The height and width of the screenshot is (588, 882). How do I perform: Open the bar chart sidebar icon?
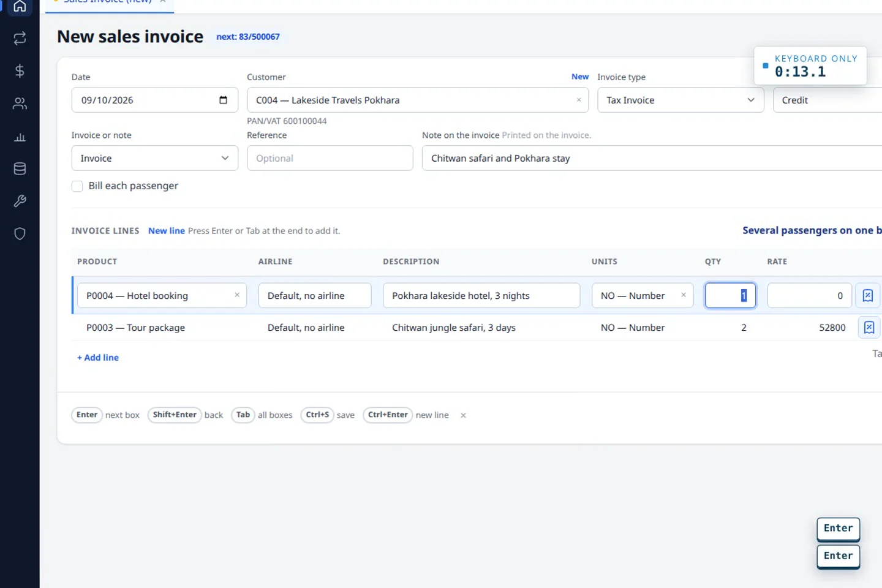click(x=20, y=137)
